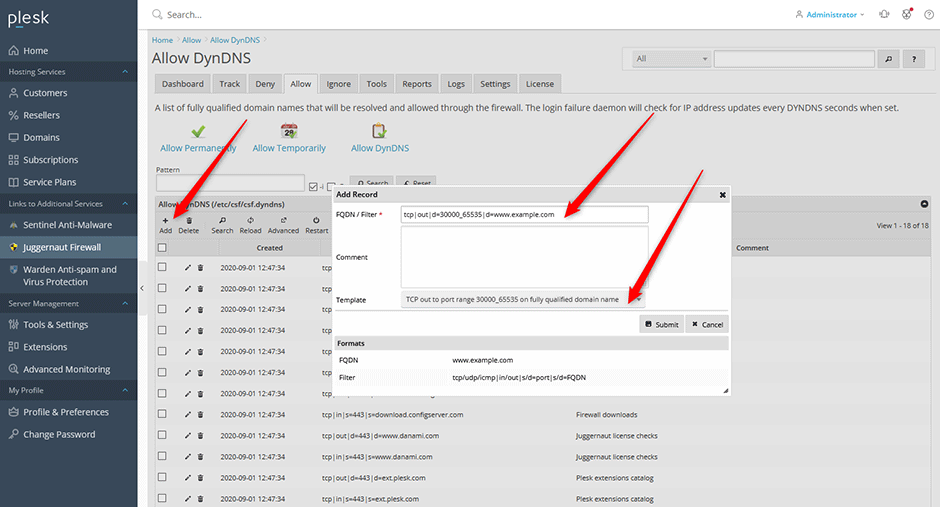Delete the download.configserver.com record
This screenshot has width=940, height=507.
click(201, 415)
